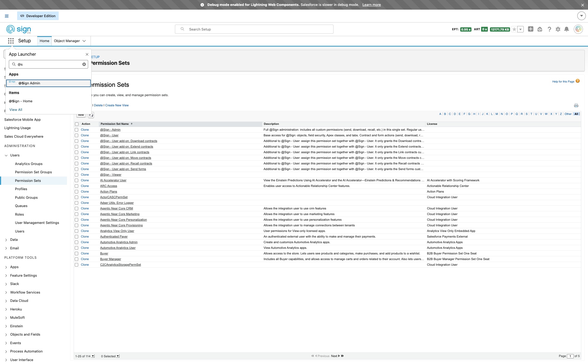Click the help question mark icon
588x364 pixels.
click(x=549, y=29)
